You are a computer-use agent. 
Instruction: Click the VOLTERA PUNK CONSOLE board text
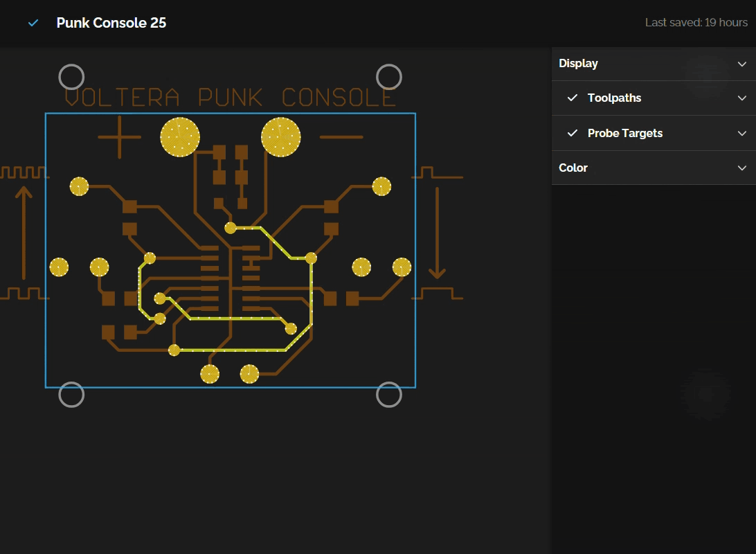[x=230, y=98]
